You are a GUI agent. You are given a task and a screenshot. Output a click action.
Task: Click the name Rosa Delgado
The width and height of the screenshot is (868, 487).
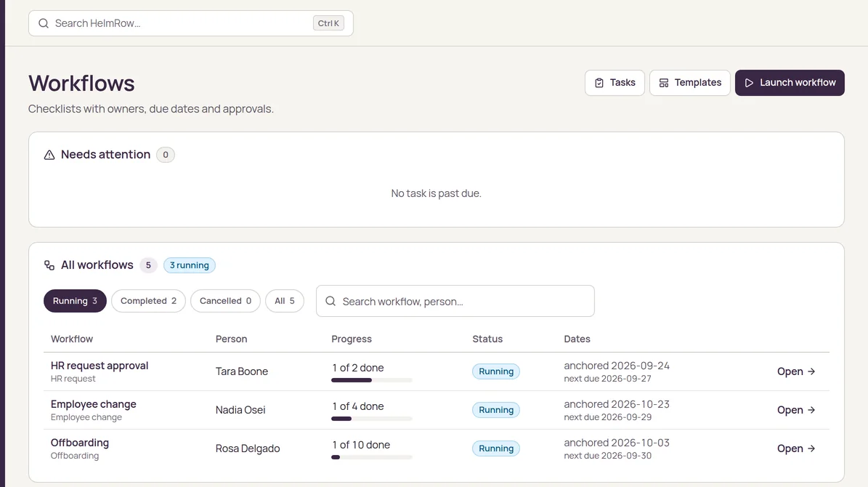(248, 448)
